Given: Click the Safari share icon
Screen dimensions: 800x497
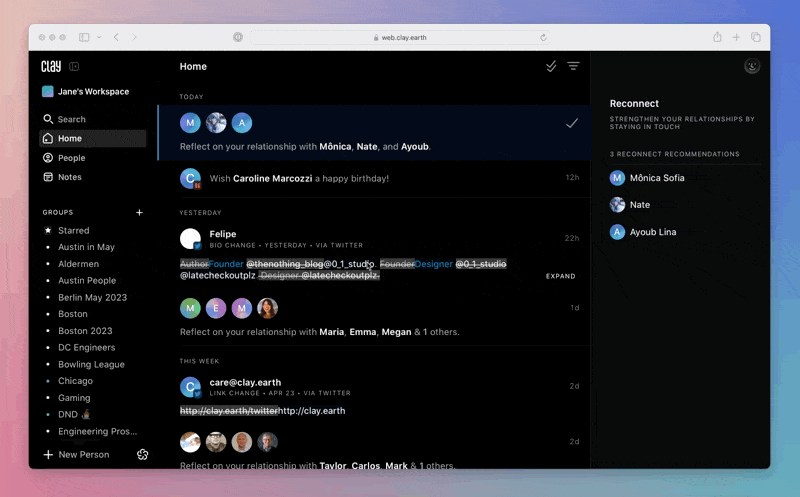Looking at the screenshot, I should click(x=717, y=37).
